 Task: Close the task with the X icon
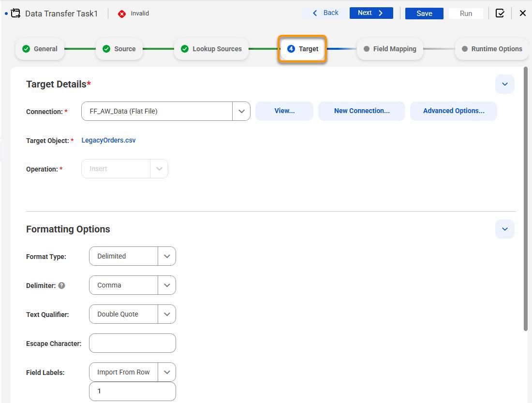click(x=522, y=13)
